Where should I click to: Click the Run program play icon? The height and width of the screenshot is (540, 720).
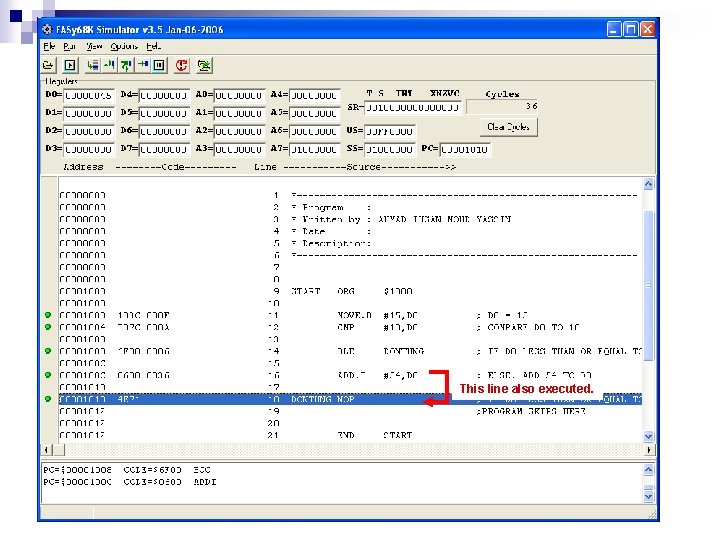click(x=70, y=65)
